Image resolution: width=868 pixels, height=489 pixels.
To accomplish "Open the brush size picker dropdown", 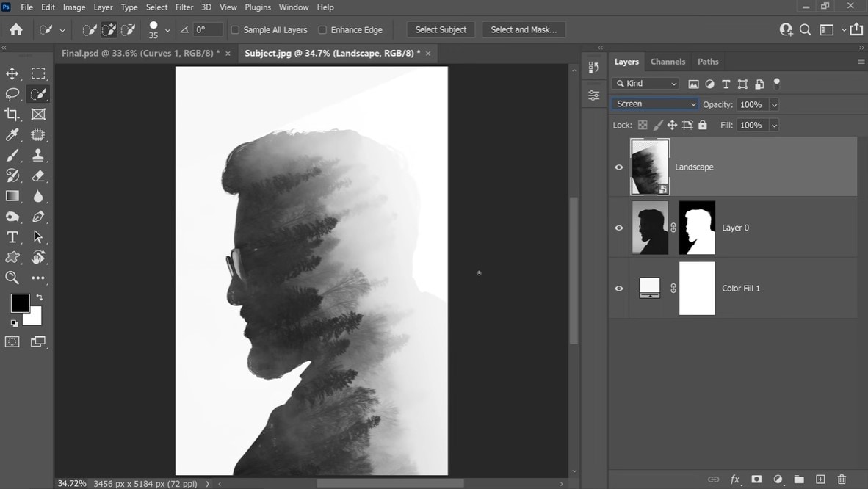I will coord(167,30).
